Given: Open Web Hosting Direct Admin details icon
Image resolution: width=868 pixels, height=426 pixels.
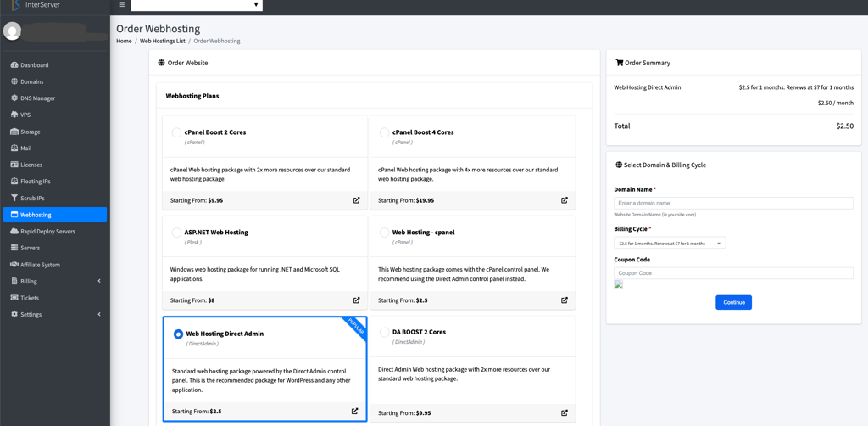Looking at the screenshot, I should (355, 411).
